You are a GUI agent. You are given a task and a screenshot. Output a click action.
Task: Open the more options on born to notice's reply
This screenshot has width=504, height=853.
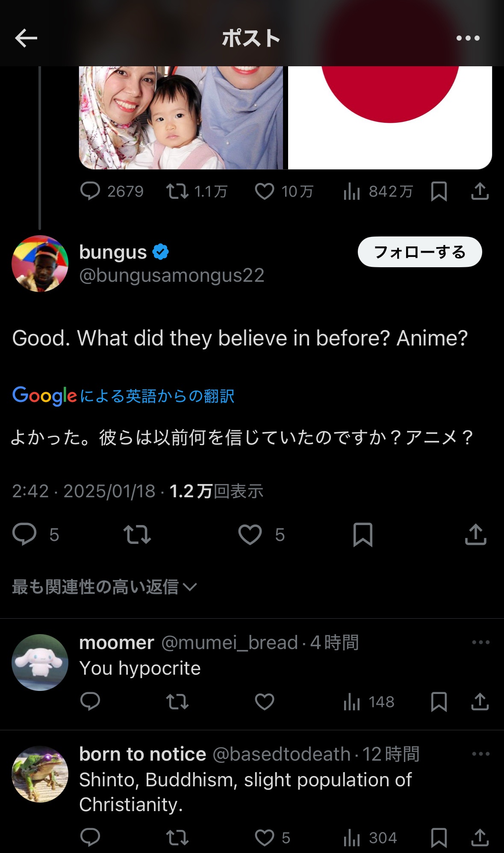pos(480,754)
